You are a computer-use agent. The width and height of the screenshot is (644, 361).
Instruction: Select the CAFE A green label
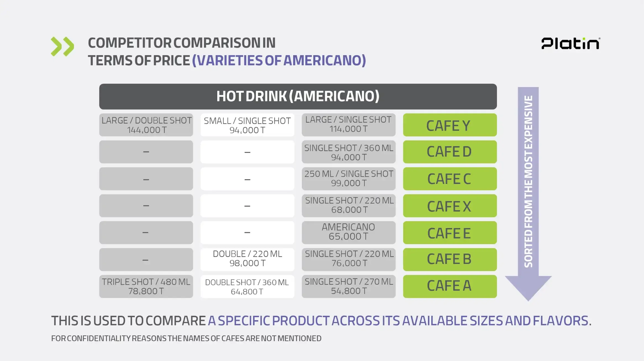click(x=450, y=286)
